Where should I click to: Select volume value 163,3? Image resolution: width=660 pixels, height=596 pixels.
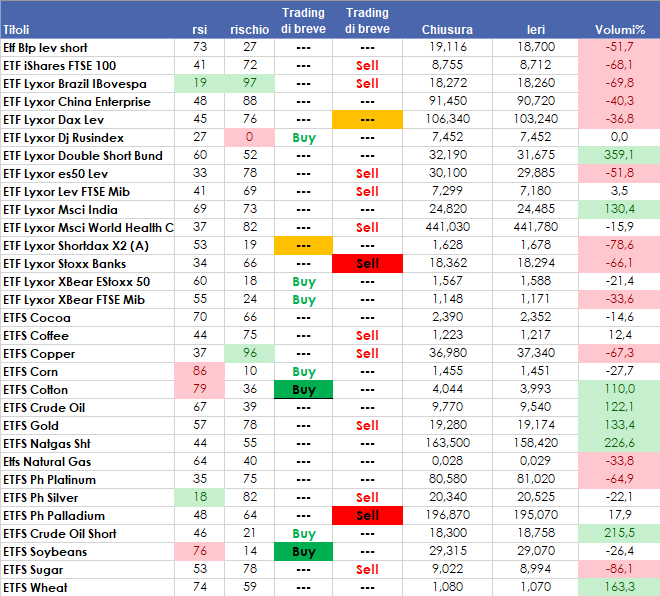click(x=619, y=587)
